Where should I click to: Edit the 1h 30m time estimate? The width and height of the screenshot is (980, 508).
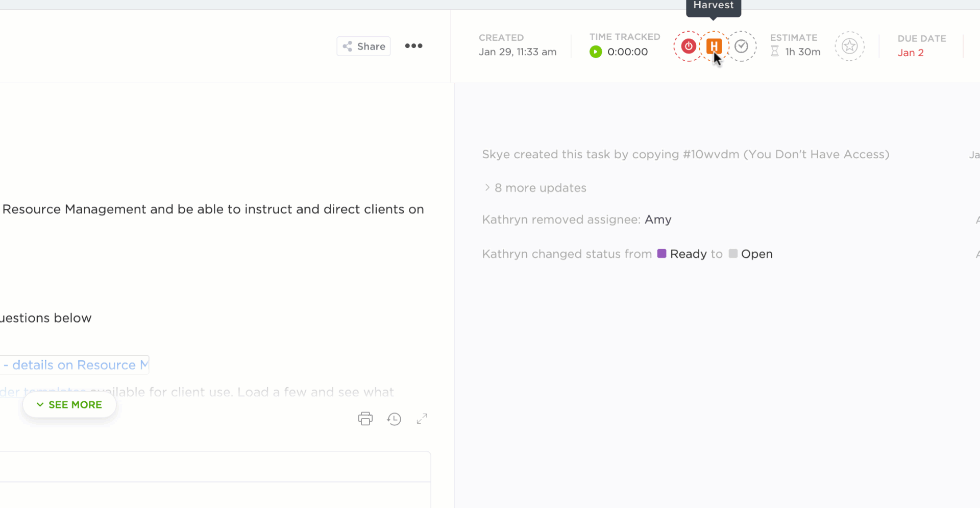pyautogui.click(x=802, y=52)
